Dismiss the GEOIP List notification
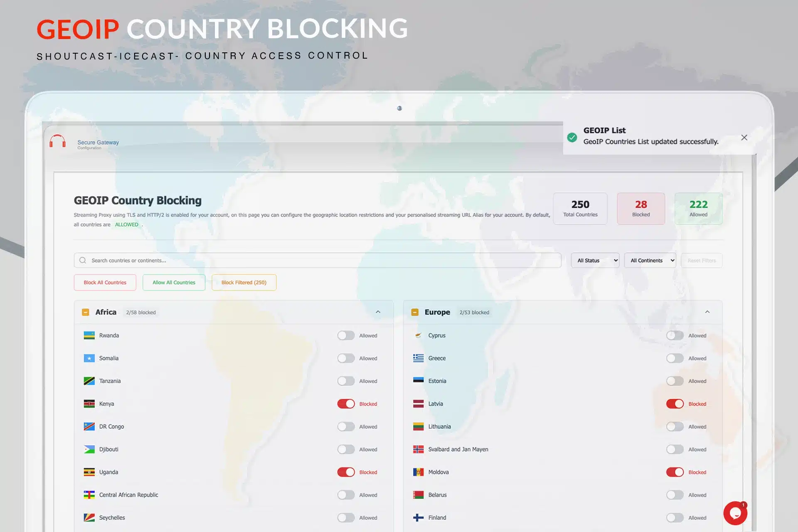798x532 pixels. pyautogui.click(x=744, y=138)
